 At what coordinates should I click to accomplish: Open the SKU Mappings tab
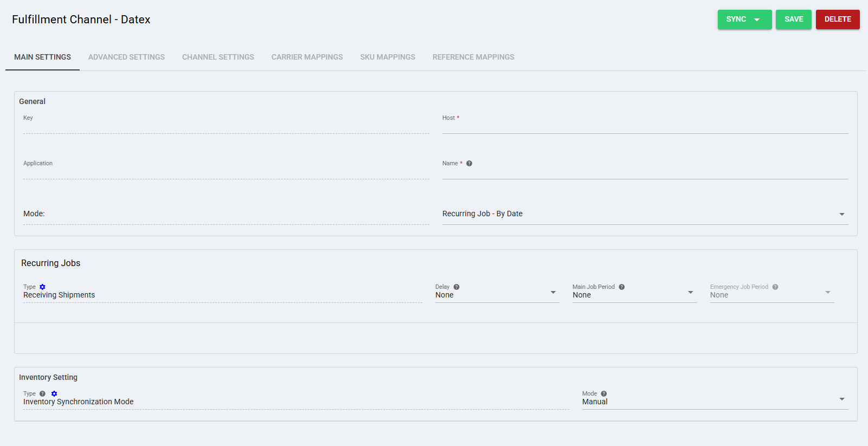[388, 57]
